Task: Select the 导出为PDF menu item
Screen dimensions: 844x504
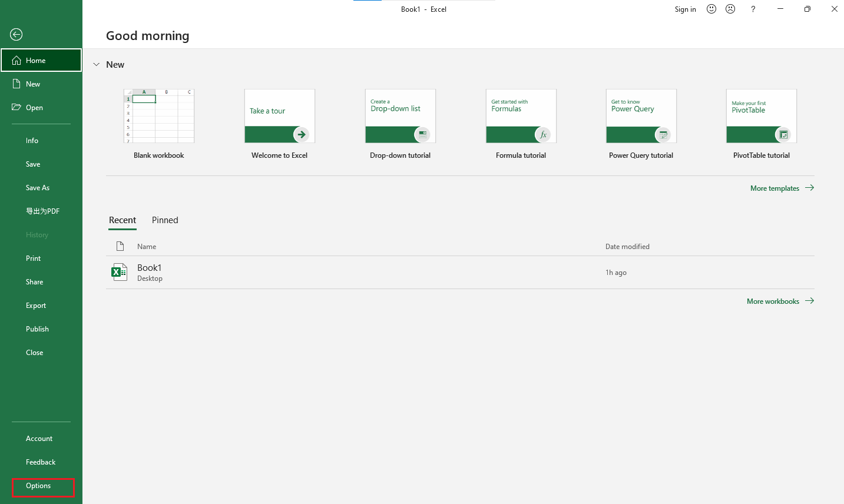Action: (x=41, y=211)
